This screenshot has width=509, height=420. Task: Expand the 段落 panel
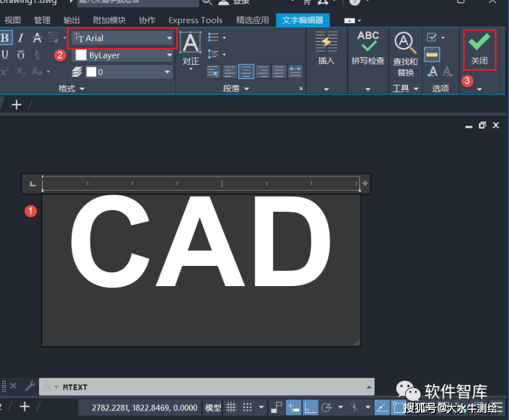236,89
